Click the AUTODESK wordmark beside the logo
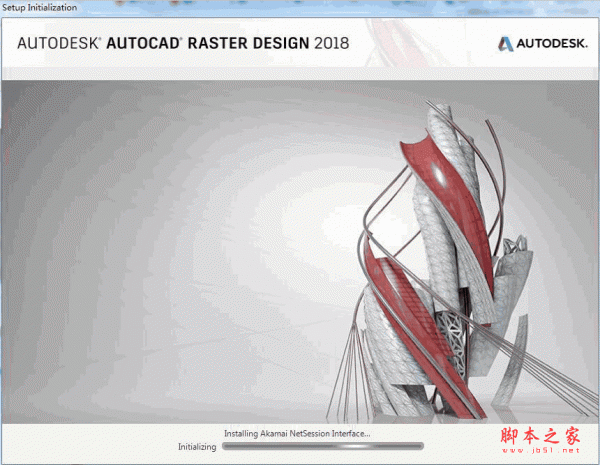 pos(552,44)
